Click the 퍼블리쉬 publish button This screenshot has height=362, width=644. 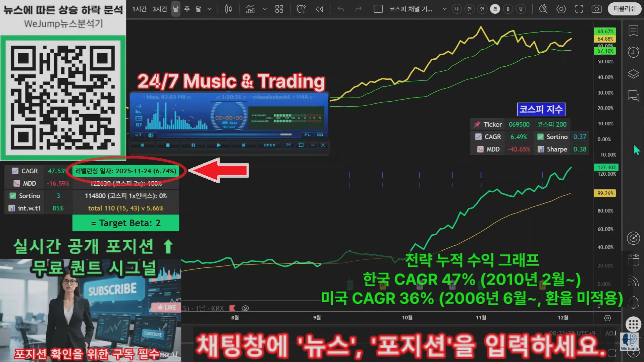pos(624,9)
